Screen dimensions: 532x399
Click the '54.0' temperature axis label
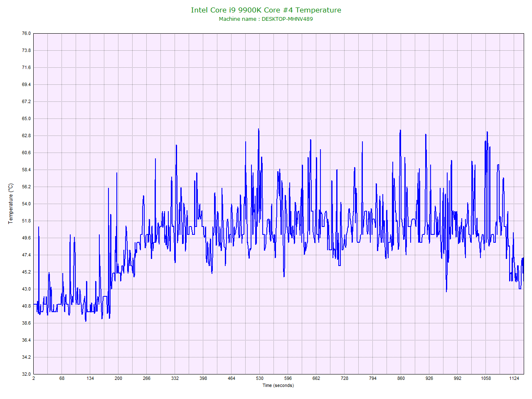click(26, 204)
